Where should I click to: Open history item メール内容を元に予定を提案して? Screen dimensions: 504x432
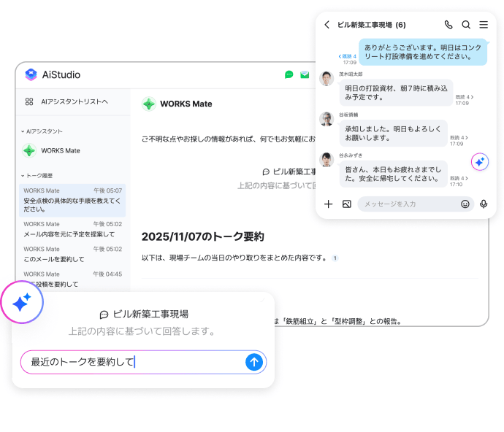[x=69, y=234]
